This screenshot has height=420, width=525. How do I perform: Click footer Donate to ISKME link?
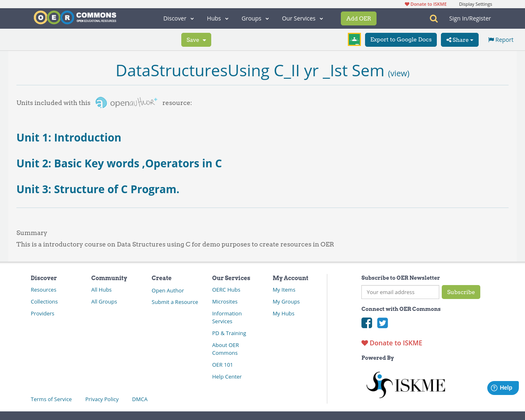click(x=392, y=343)
